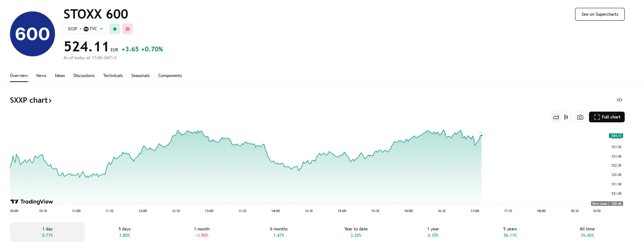This screenshot has height=250, width=644.
Task: Expand the SXXP ticker source dropdown
Action: (x=101, y=29)
